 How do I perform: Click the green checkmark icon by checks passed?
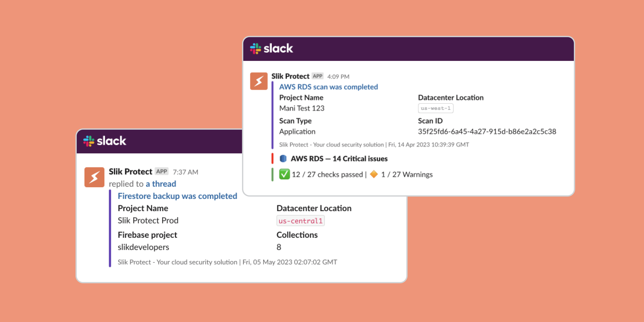pyautogui.click(x=284, y=174)
